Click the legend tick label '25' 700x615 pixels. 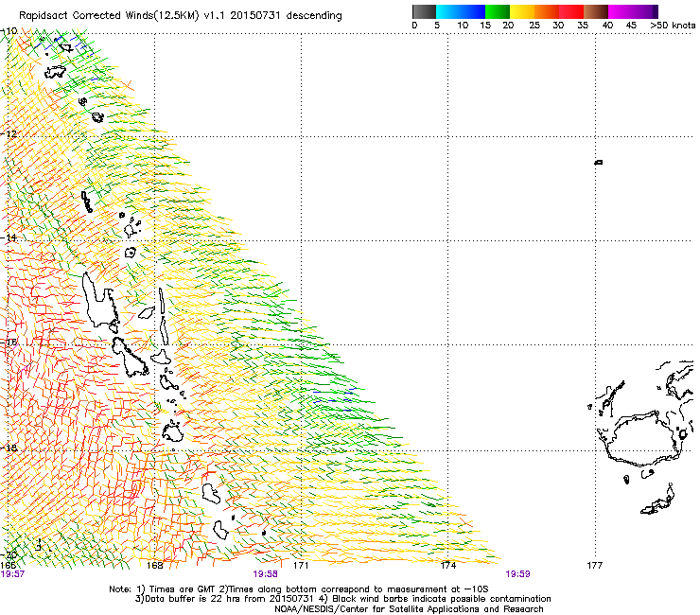pos(534,25)
